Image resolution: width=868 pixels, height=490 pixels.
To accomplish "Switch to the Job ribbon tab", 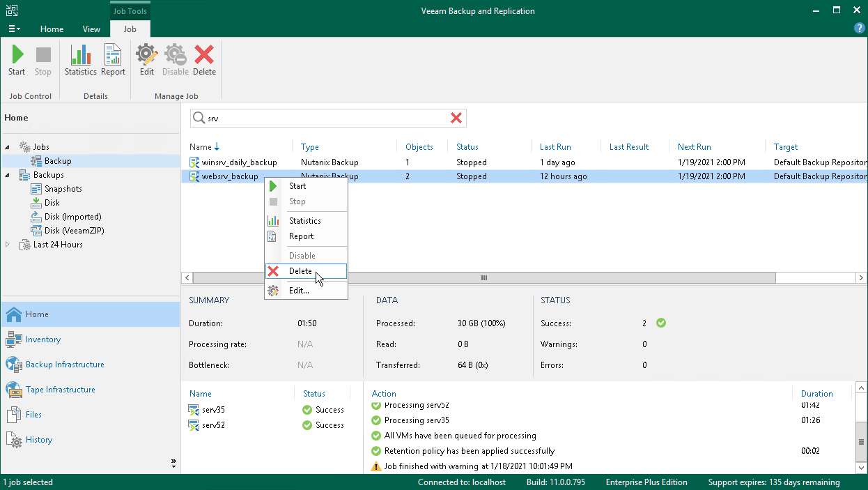I will click(130, 29).
